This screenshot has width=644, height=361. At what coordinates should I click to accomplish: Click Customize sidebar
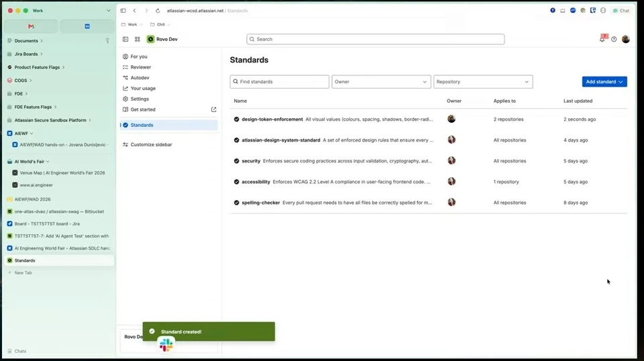pyautogui.click(x=151, y=144)
